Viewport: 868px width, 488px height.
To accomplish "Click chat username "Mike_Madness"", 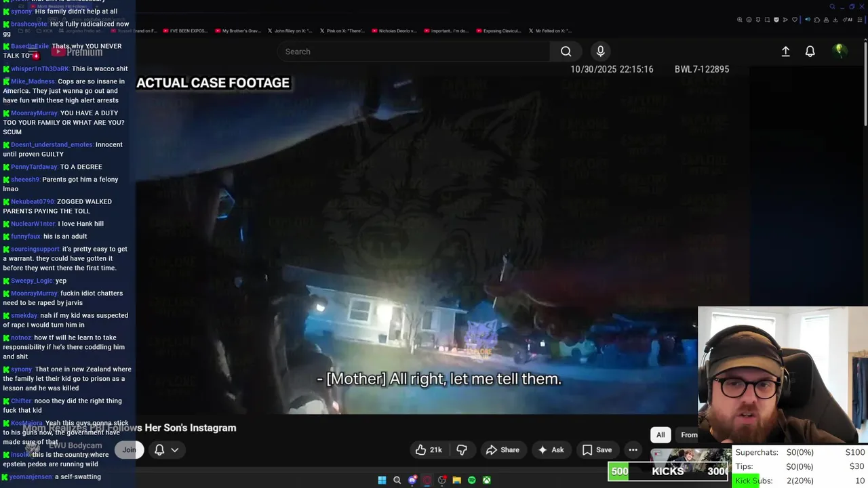I will [x=33, y=81].
